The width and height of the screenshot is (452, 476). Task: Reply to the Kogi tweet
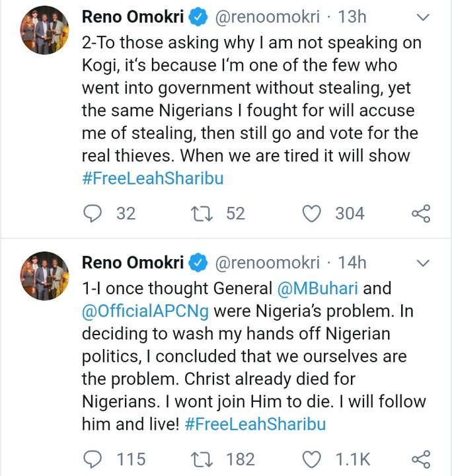94,213
